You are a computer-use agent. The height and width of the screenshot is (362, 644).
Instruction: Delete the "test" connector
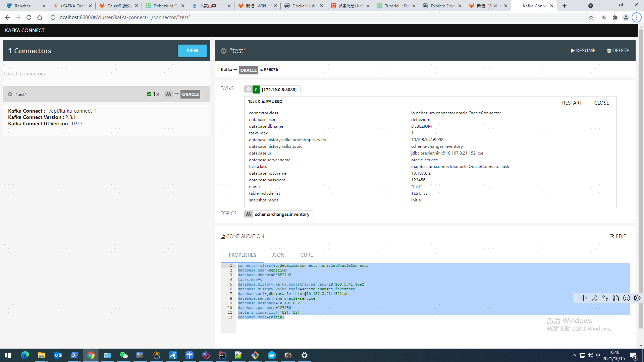[x=618, y=51]
